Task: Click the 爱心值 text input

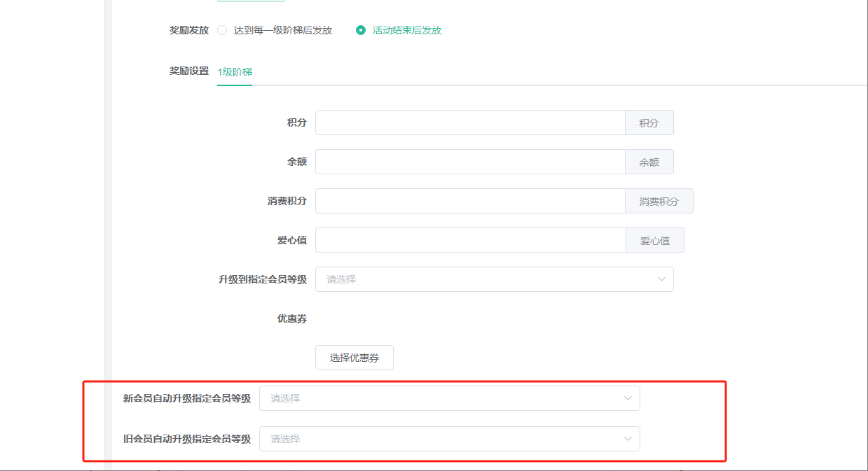Action: tap(469, 240)
